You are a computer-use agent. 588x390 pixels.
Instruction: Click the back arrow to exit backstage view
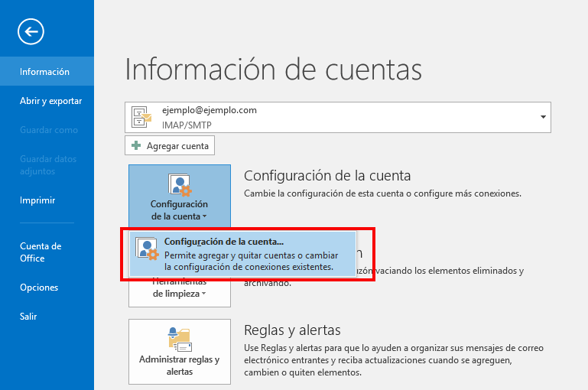[x=31, y=31]
